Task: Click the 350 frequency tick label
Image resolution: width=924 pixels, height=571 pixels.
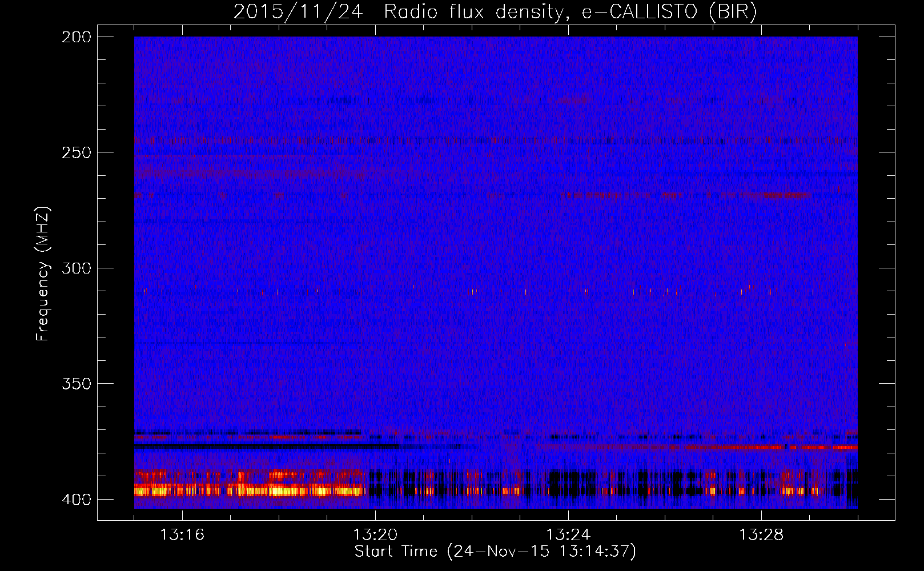Action: pyautogui.click(x=77, y=383)
